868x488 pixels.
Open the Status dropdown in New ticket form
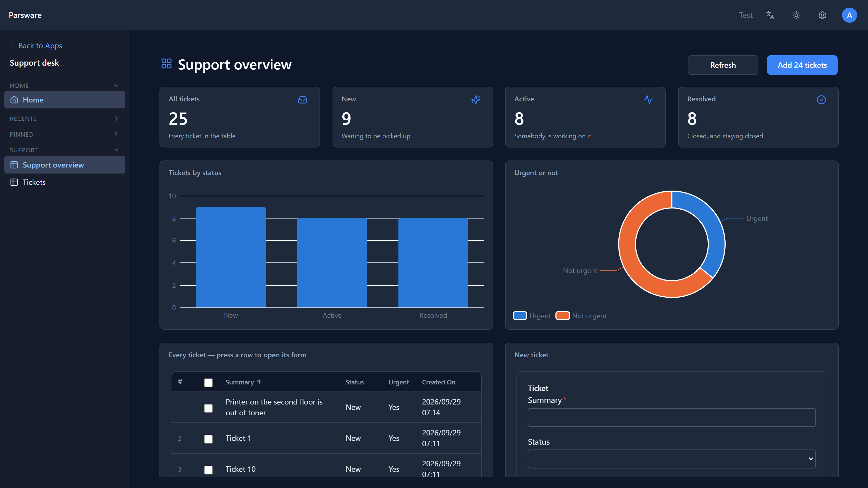coord(672,459)
